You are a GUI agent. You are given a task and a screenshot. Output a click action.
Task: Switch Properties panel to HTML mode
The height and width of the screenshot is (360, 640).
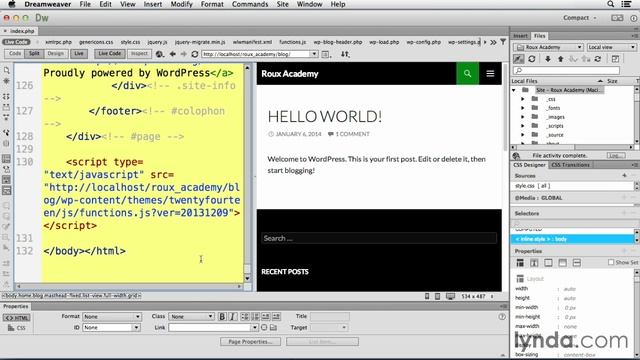coord(17,318)
